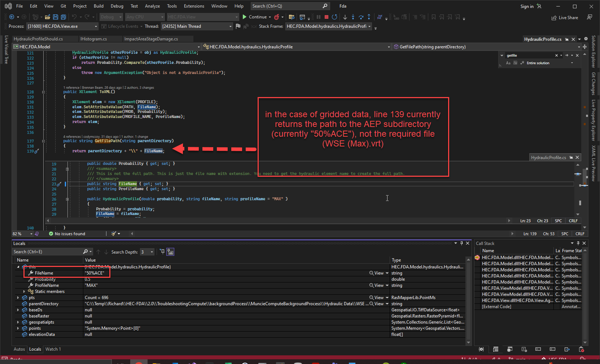
Task: Toggle a bookmark with the bookmark icon
Action: (x=433, y=17)
